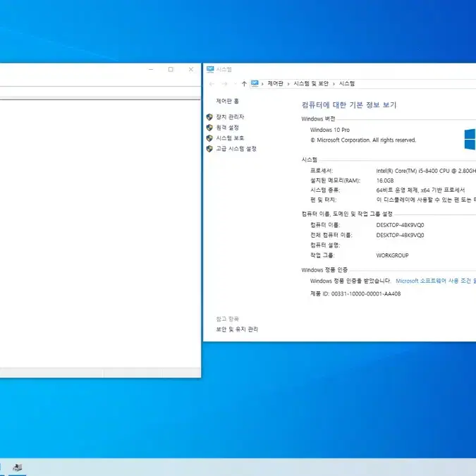
Task: Expand the chevron before 제어판 in breadcrumb
Action: 262,84
